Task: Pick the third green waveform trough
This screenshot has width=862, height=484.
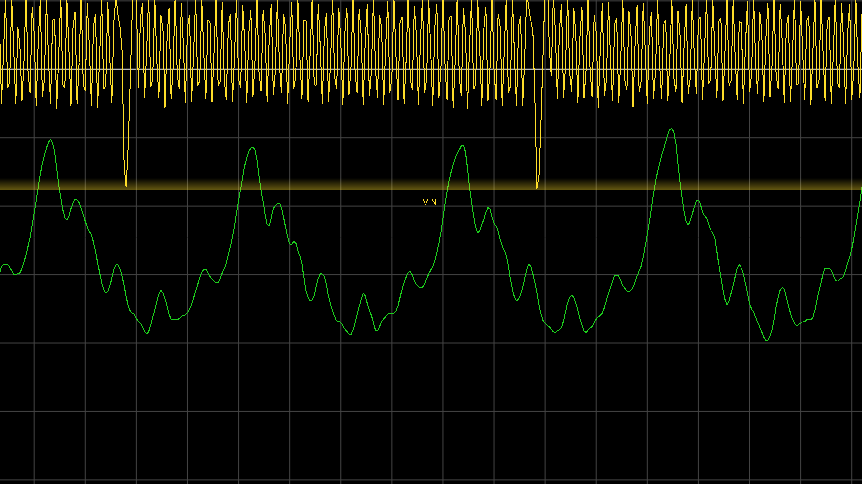Action: click(551, 331)
